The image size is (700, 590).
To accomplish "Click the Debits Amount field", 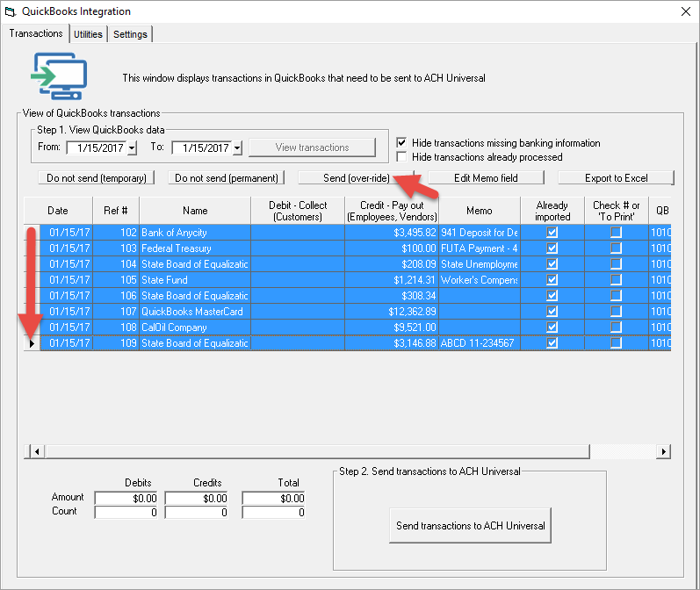I will tap(126, 498).
